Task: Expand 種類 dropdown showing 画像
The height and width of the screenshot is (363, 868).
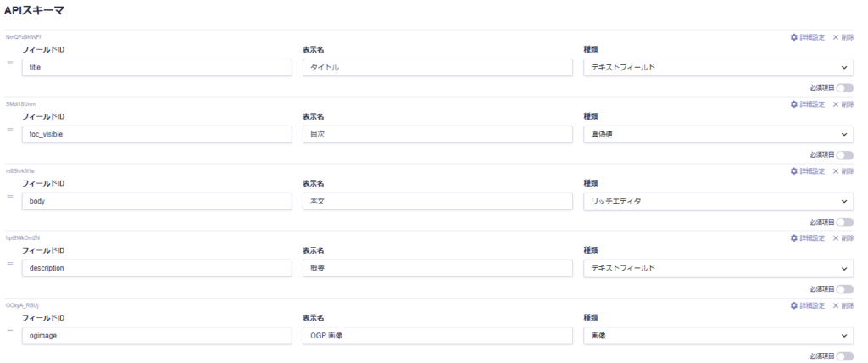Action: [718, 336]
